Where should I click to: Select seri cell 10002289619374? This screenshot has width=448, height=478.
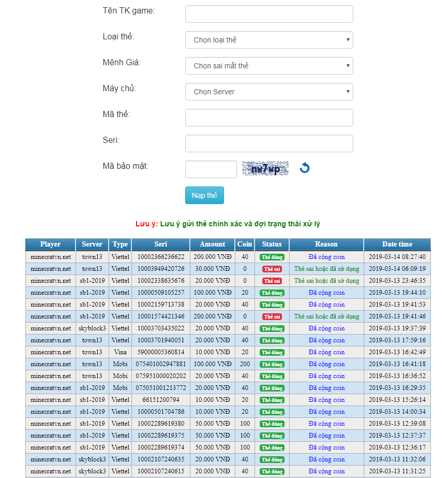161,447
